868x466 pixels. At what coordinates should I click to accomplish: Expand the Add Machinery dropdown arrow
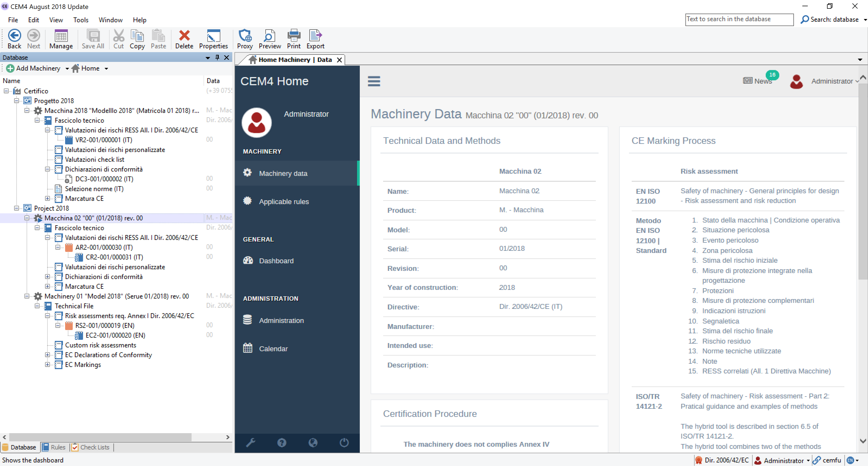(67, 69)
